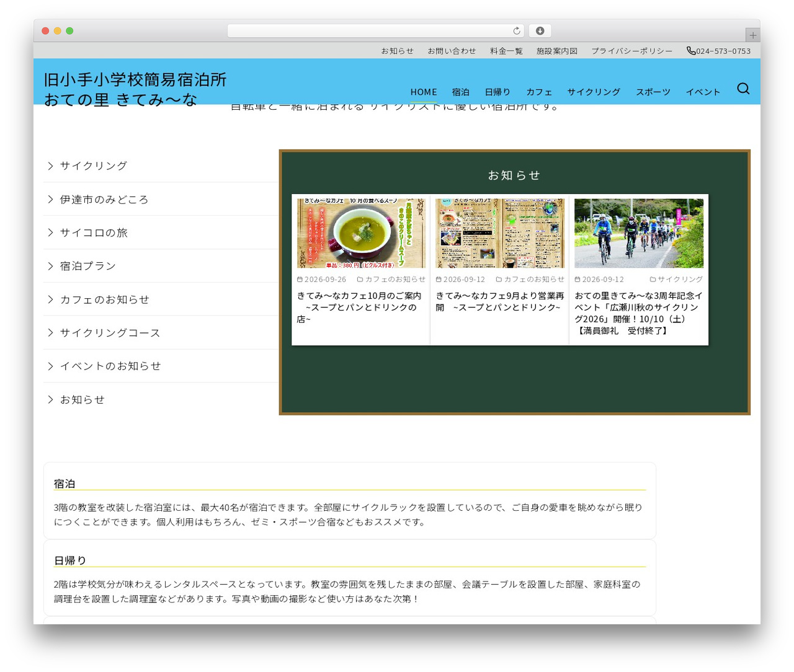Go to the HOME menu item
This screenshot has height=672, width=794.
click(x=424, y=92)
